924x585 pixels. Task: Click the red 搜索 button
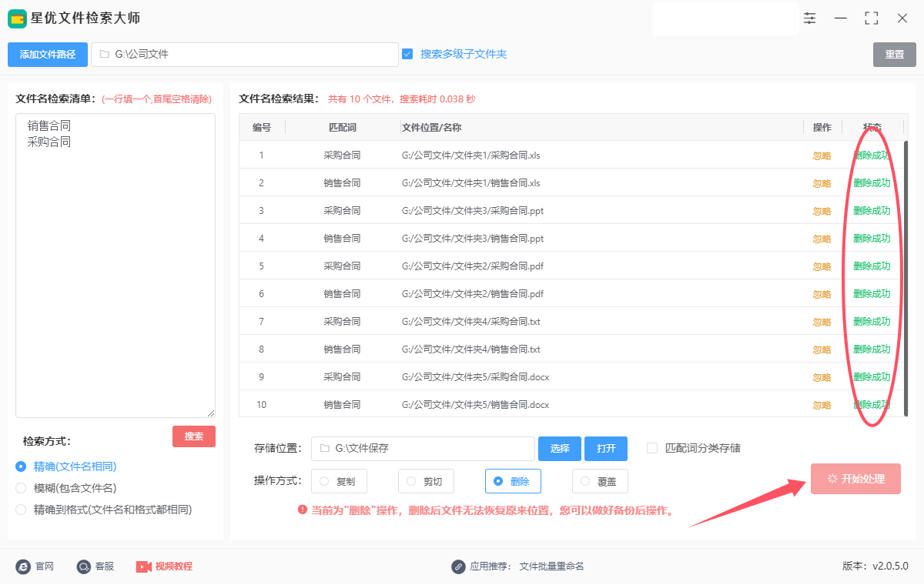[x=194, y=436]
